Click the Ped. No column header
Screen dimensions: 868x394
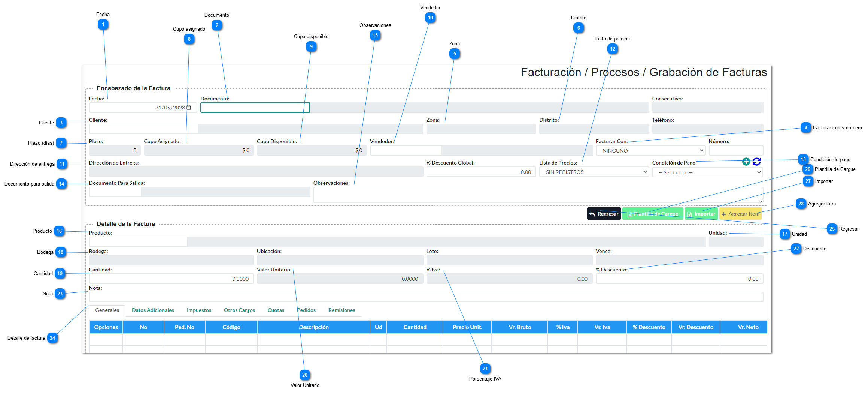coord(185,327)
